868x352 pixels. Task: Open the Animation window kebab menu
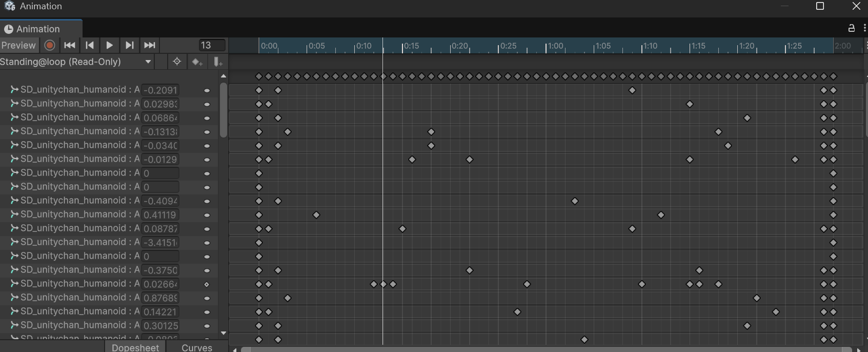[x=864, y=28]
